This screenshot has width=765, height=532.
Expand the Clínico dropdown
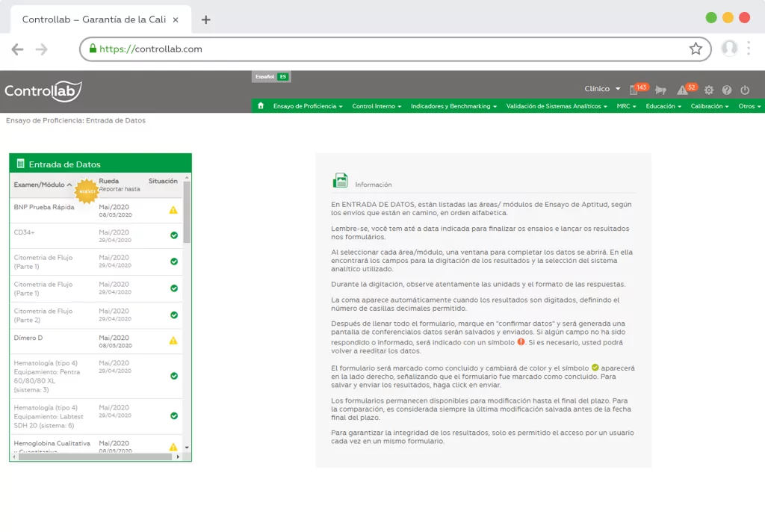tap(602, 89)
